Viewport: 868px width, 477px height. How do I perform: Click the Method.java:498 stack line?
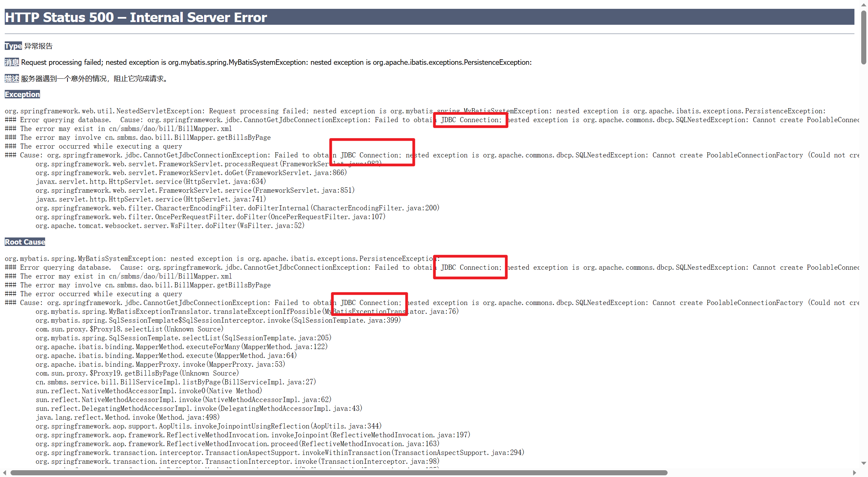127,417
